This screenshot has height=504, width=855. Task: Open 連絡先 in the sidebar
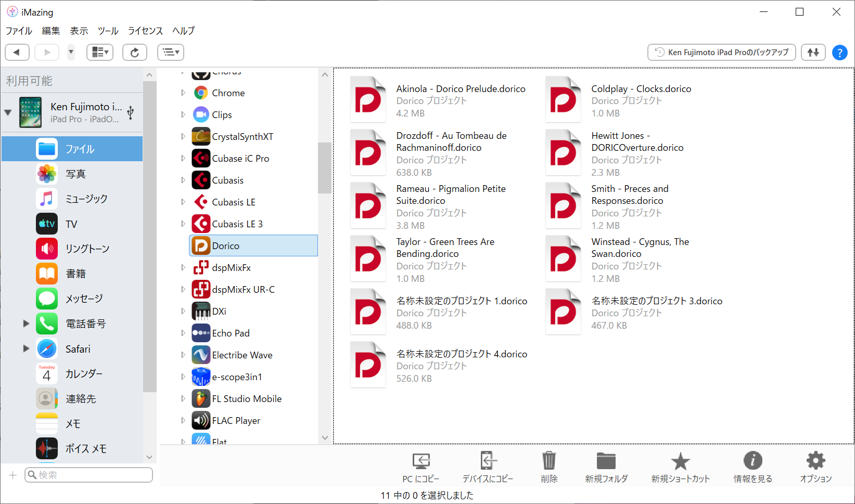[72, 398]
